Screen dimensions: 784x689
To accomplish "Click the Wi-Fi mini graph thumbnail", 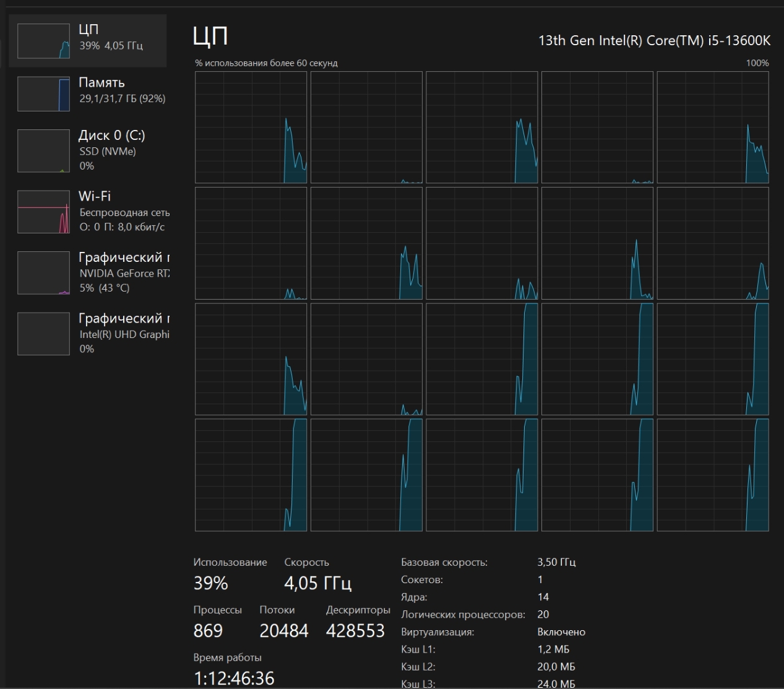I will 43,212.
